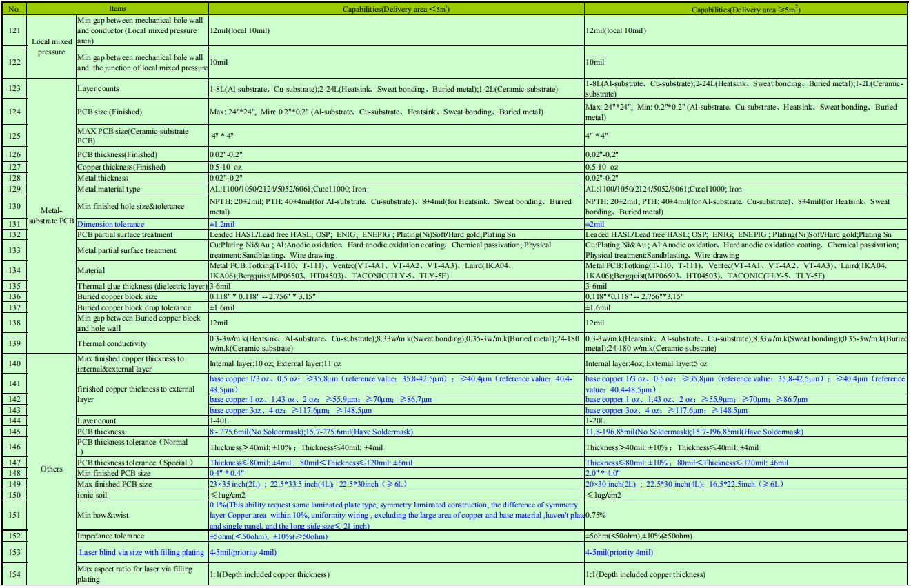This screenshot has width=911, height=588.
Task: Click the 'No.' column header
Action: pyautogui.click(x=15, y=9)
